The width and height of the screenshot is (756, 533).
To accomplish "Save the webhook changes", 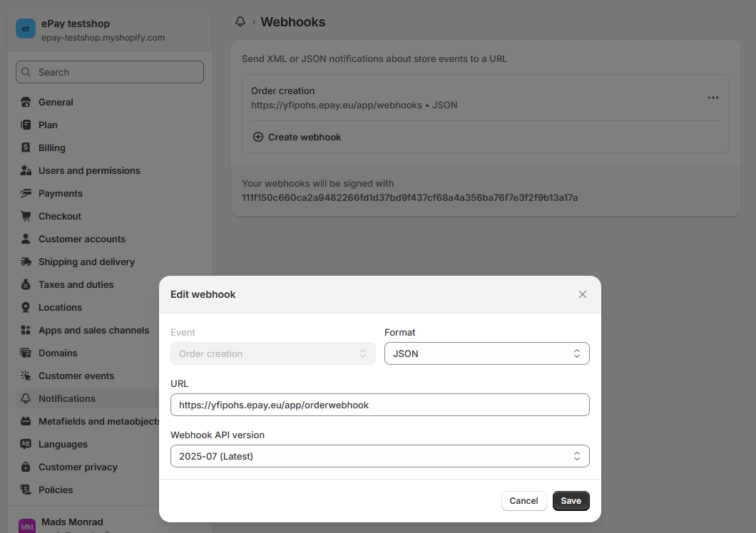I will (x=571, y=501).
